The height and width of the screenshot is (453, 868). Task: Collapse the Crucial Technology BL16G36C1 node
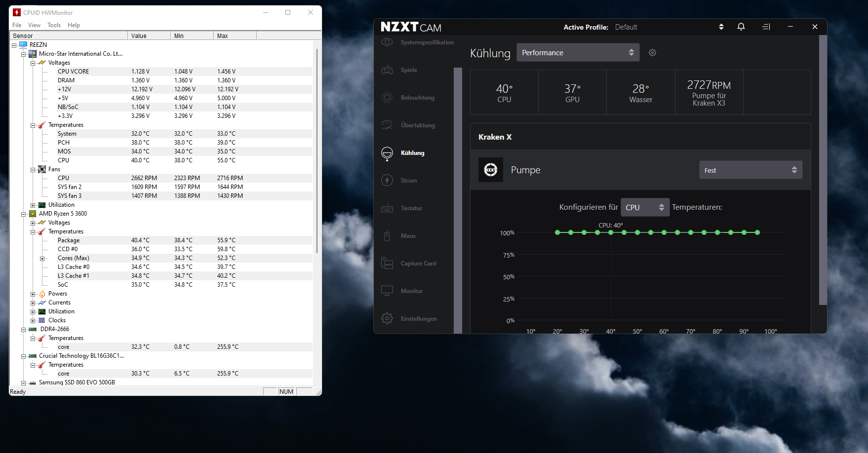tap(23, 356)
